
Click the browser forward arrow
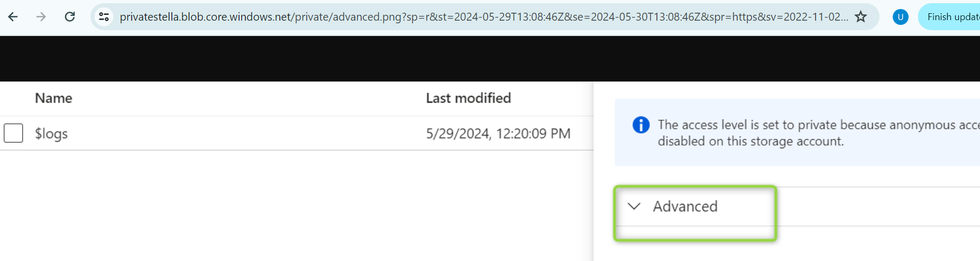pyautogui.click(x=41, y=17)
